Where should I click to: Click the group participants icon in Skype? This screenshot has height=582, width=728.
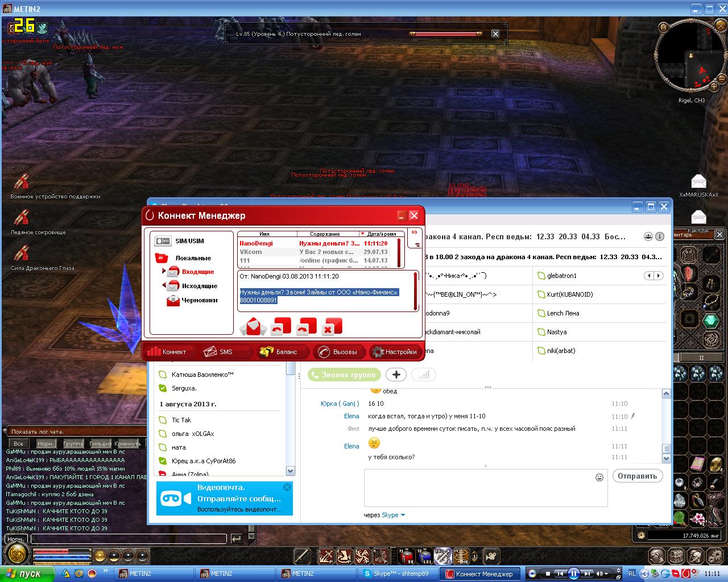(x=648, y=236)
